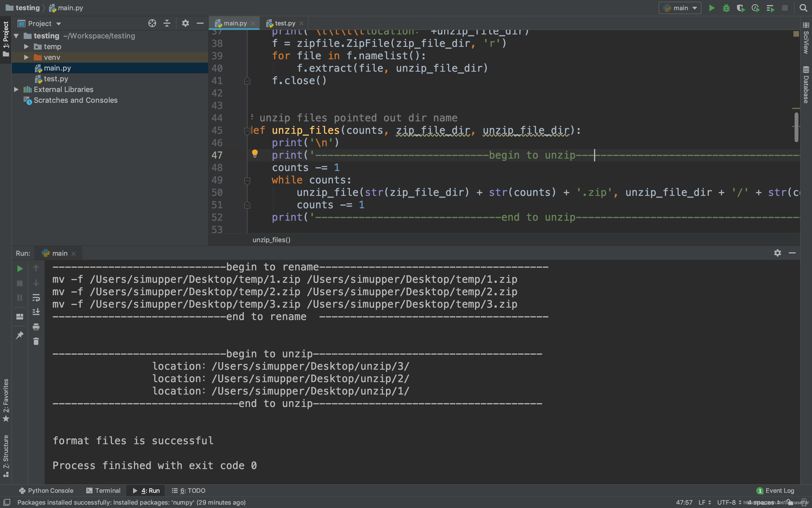Click the Concurrency Diagram run icon
Viewport: 812px width, 508px height.
coord(770,8)
